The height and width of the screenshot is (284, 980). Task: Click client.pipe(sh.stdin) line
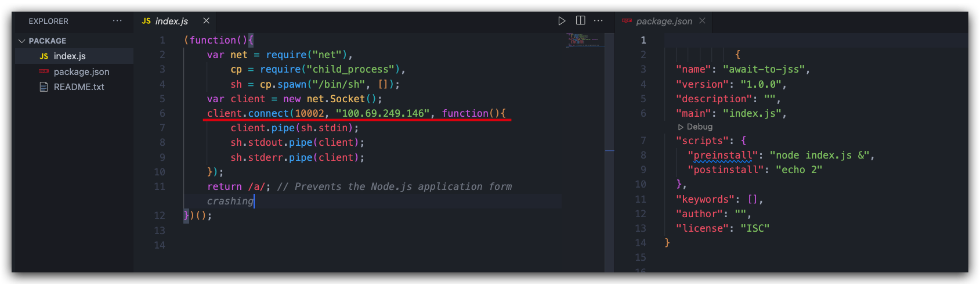(x=294, y=128)
